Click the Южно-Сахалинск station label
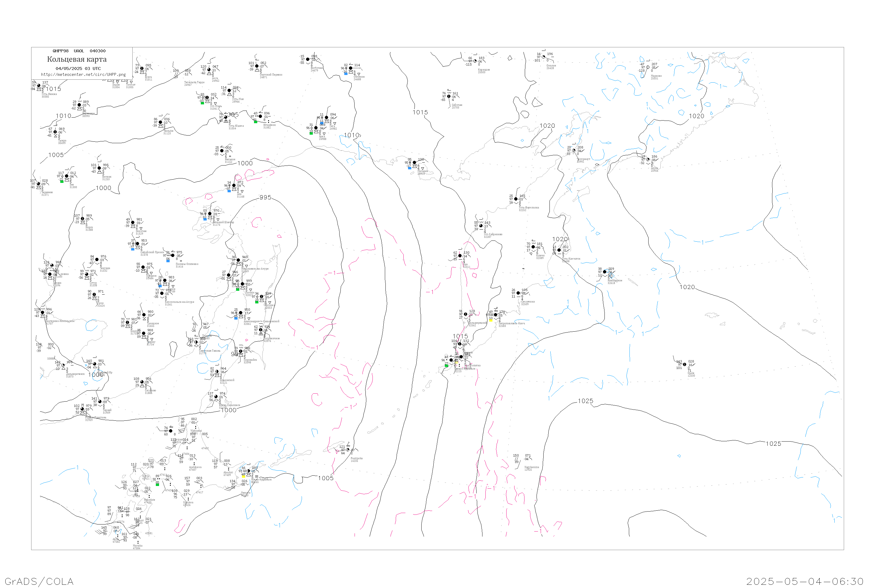The image size is (882, 588). point(230,405)
